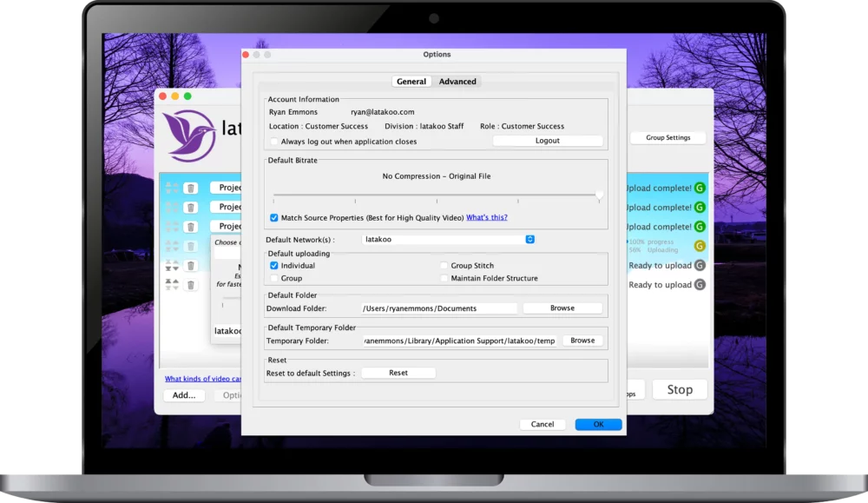
Task: Click the Download Folder path field
Action: (439, 308)
